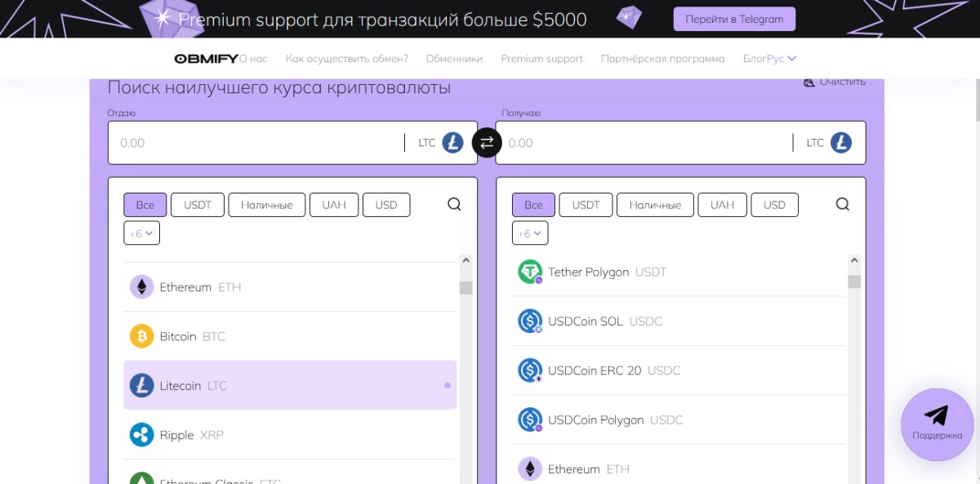This screenshot has height=484, width=980.
Task: Click the OBMIFY logo
Action: (x=206, y=59)
